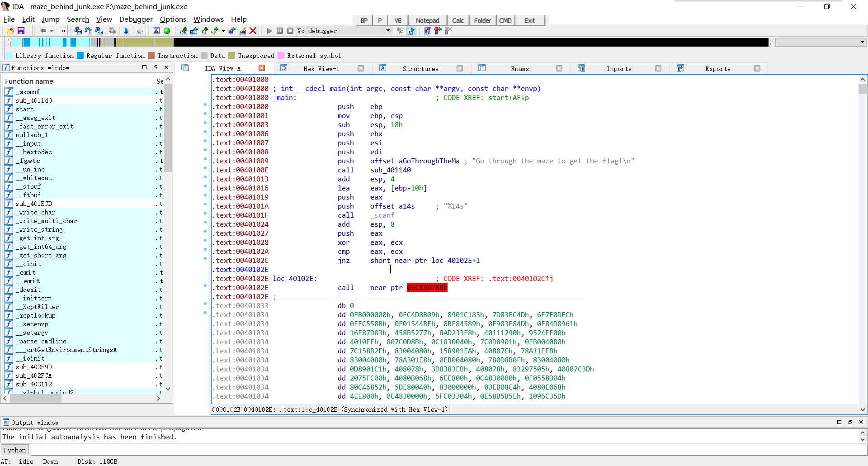Click the green circle icon in toolbar
The height and width of the screenshot is (466, 868).
click(167, 31)
